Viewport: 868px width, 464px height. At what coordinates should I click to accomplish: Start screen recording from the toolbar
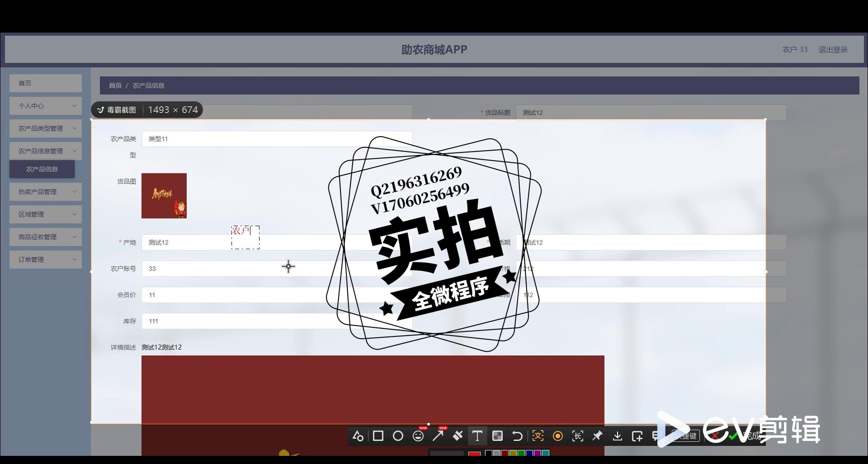pos(557,436)
